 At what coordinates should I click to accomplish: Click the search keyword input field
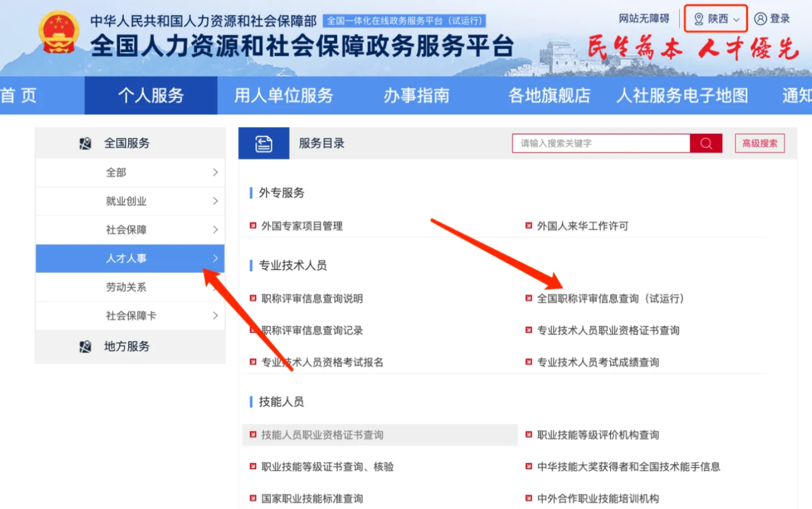(599, 143)
